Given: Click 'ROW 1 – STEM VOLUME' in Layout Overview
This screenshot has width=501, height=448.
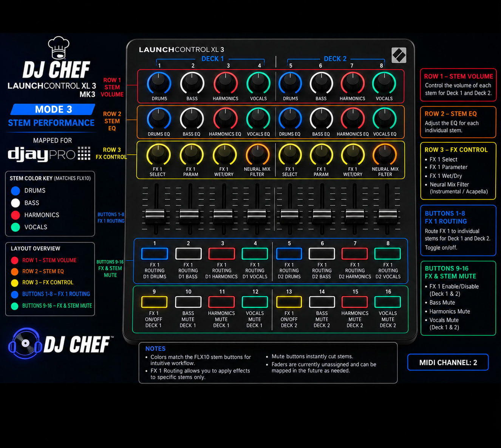Looking at the screenshot, I should click(x=49, y=260).
